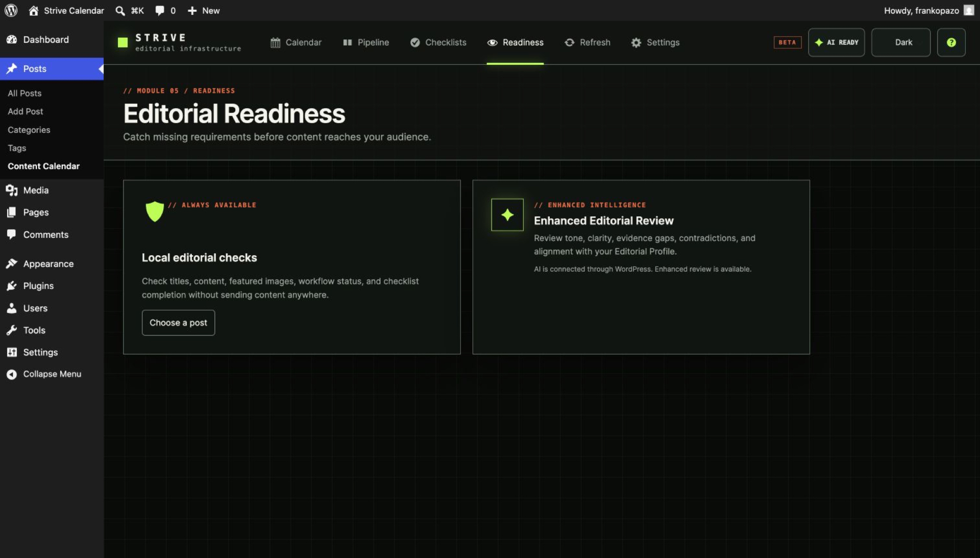Click the '// ENHANCED INTELLIGENCE' label
980x558 pixels.
pos(590,205)
